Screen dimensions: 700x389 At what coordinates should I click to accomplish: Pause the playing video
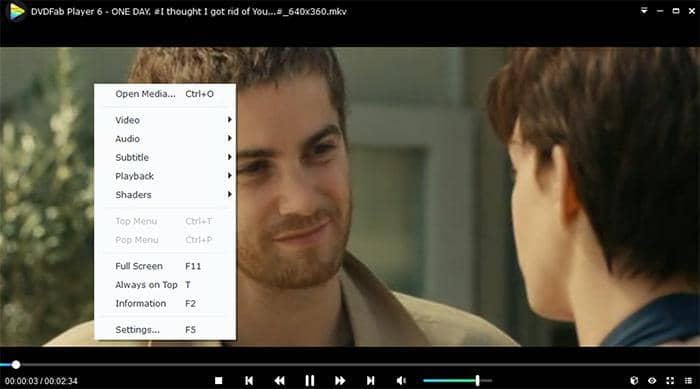[310, 381]
